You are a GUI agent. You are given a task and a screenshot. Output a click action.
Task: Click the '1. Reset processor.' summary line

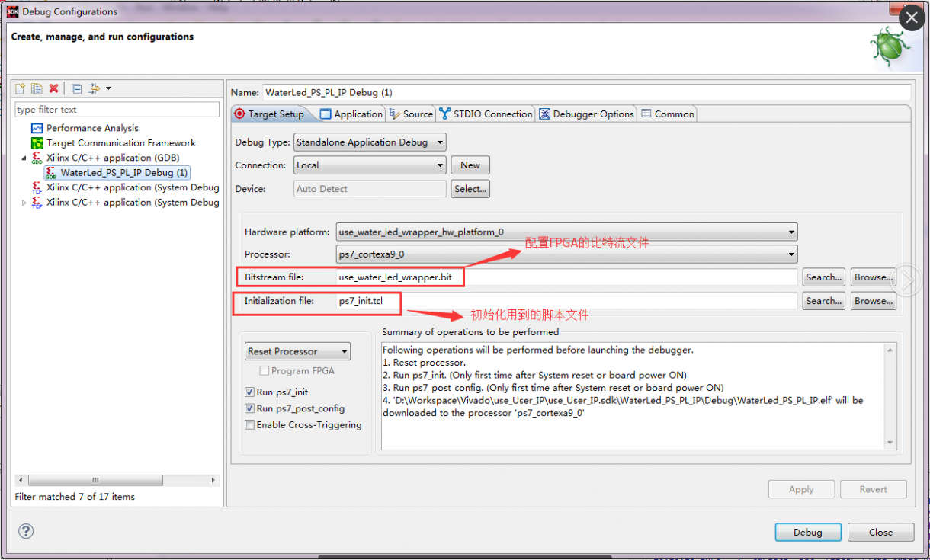point(424,363)
